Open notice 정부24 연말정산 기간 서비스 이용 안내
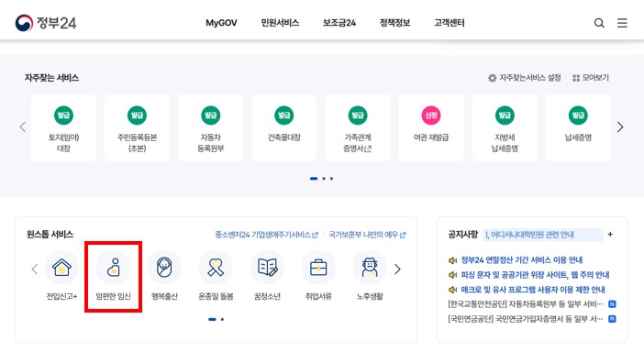Image resolution: width=644 pixels, height=363 pixels. coord(522,260)
